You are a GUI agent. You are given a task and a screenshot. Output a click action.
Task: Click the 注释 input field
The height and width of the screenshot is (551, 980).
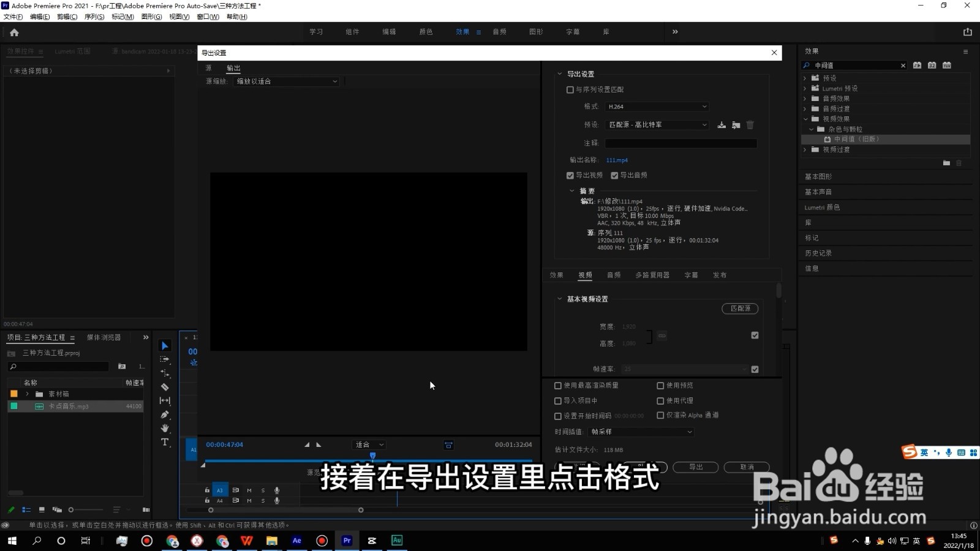680,143
